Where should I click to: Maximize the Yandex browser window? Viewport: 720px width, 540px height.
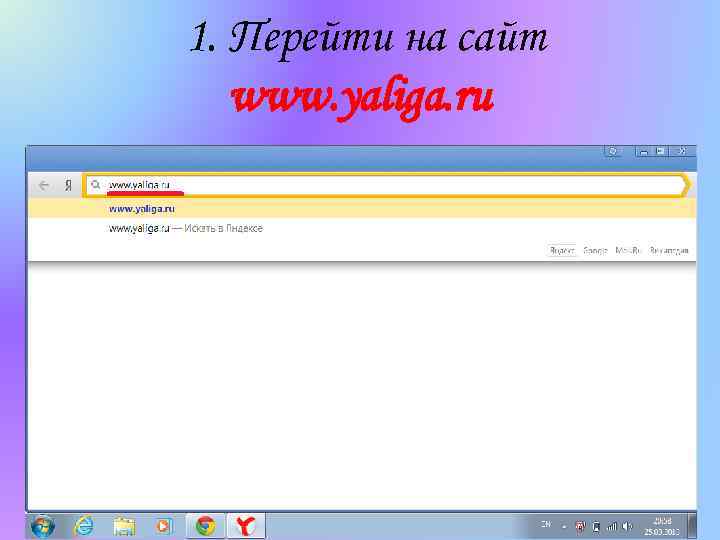660,152
